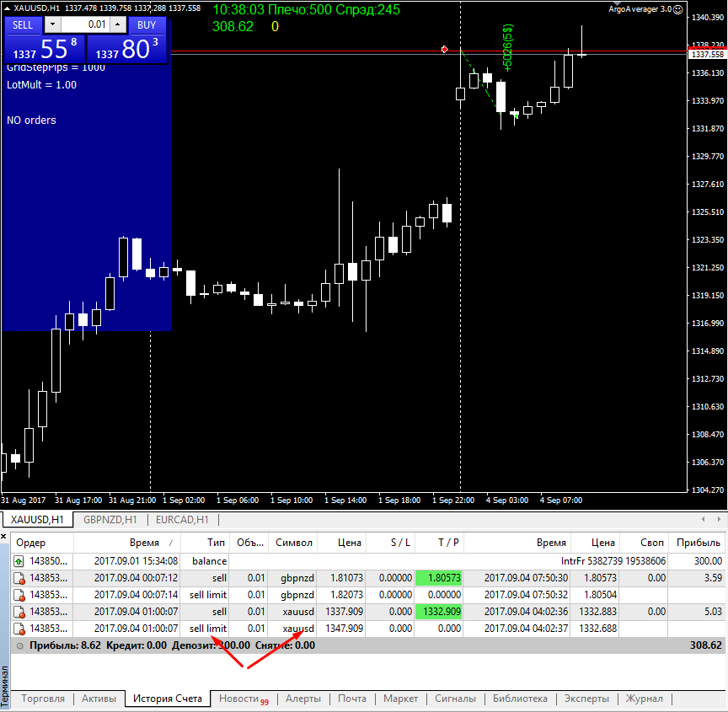Click the NO orders text in panel
Image resolution: width=728 pixels, height=712 pixels.
pyautogui.click(x=31, y=120)
